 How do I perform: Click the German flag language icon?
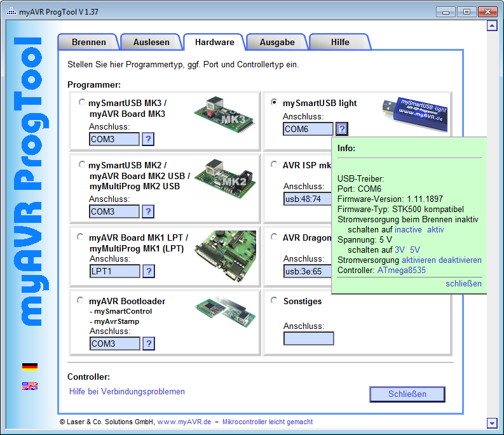[x=30, y=366]
